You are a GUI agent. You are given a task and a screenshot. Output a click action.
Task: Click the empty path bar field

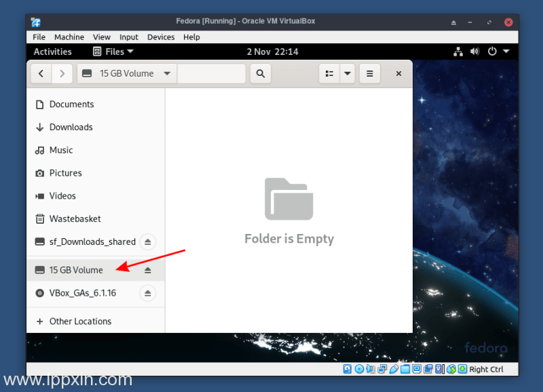[211, 73]
